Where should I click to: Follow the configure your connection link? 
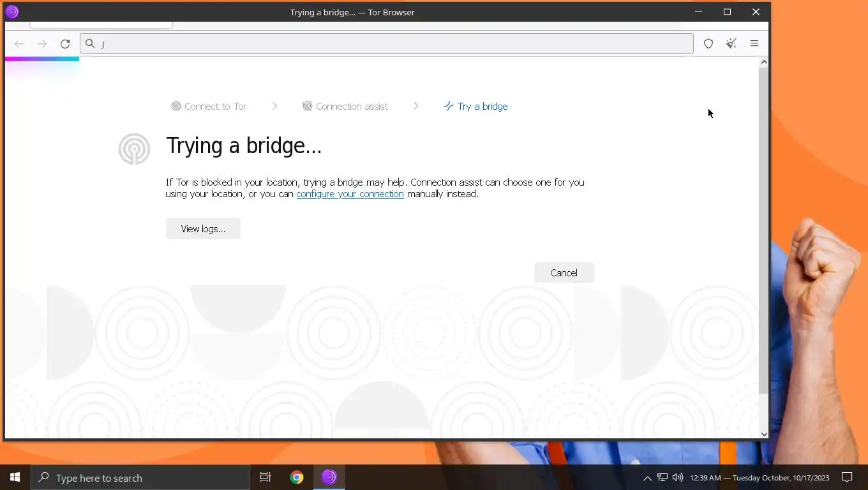tap(350, 194)
